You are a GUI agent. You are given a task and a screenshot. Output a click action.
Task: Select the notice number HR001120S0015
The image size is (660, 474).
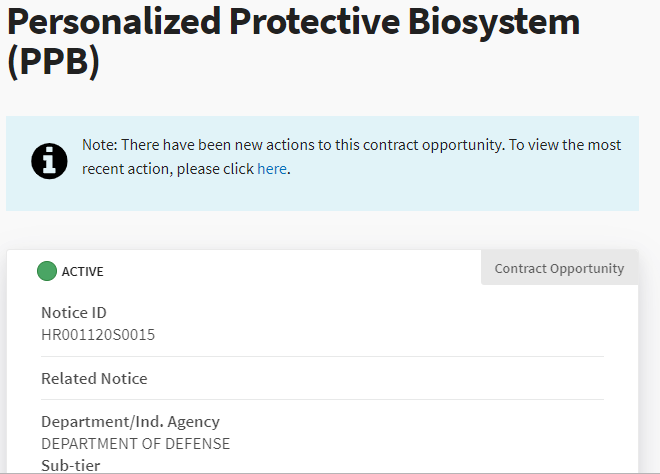pos(98,335)
